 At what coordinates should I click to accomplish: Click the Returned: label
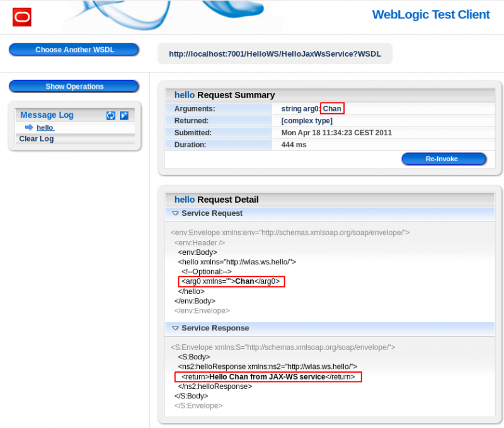192,121
